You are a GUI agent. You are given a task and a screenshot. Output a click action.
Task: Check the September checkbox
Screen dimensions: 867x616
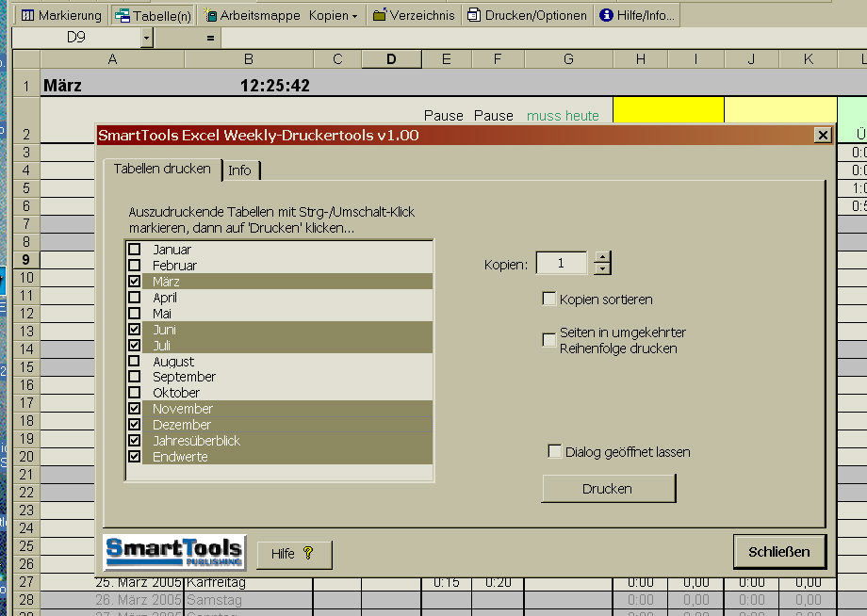click(x=135, y=377)
